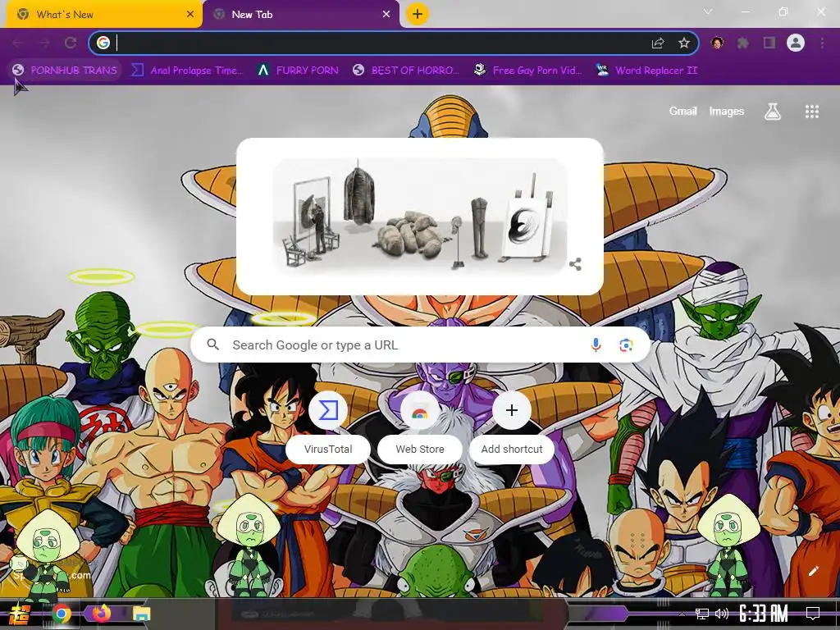
Task: Open the Chrome three-dot menu
Action: [x=822, y=43]
